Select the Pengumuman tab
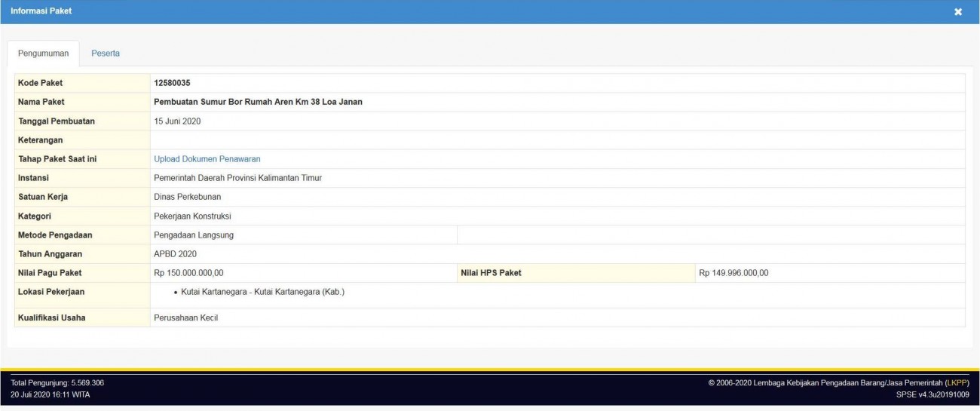Viewport: 980px width, 411px height. [43, 54]
